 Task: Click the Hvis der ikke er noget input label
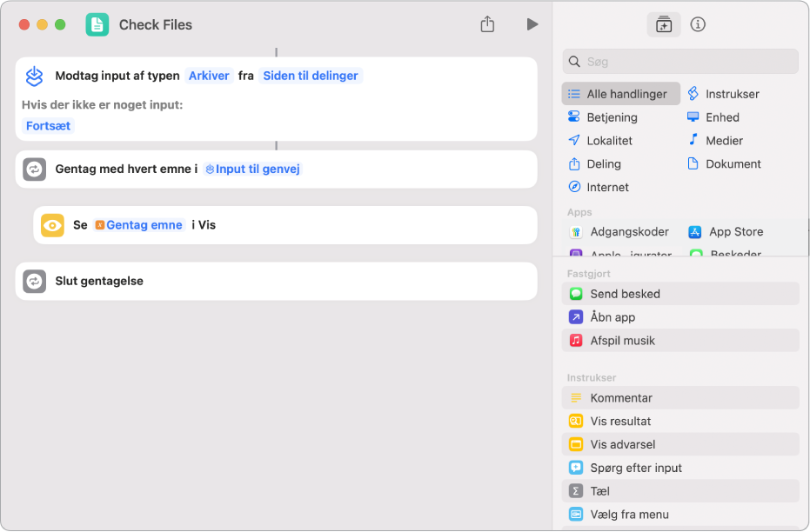pyautogui.click(x=103, y=105)
